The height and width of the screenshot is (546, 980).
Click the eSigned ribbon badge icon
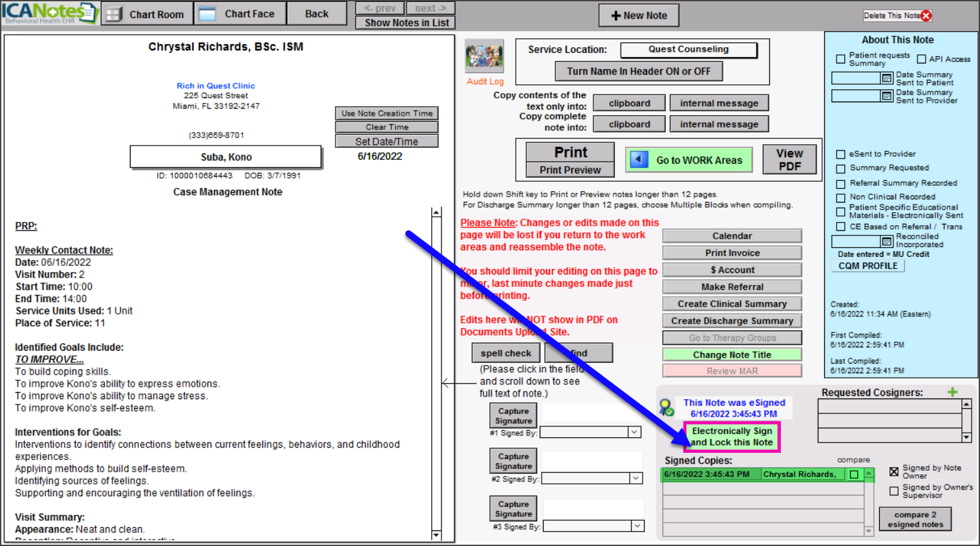pyautogui.click(x=666, y=408)
